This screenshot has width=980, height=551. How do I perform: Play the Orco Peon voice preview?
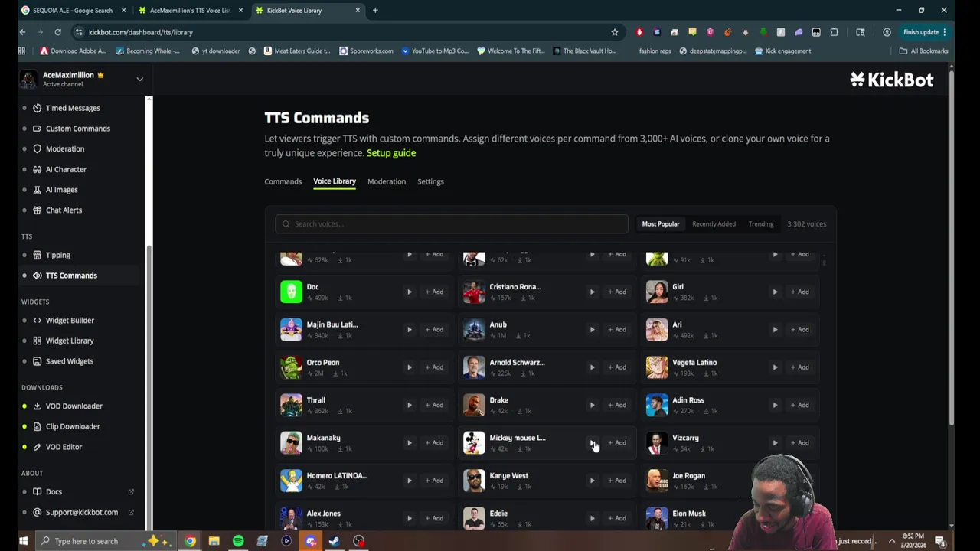(x=409, y=367)
